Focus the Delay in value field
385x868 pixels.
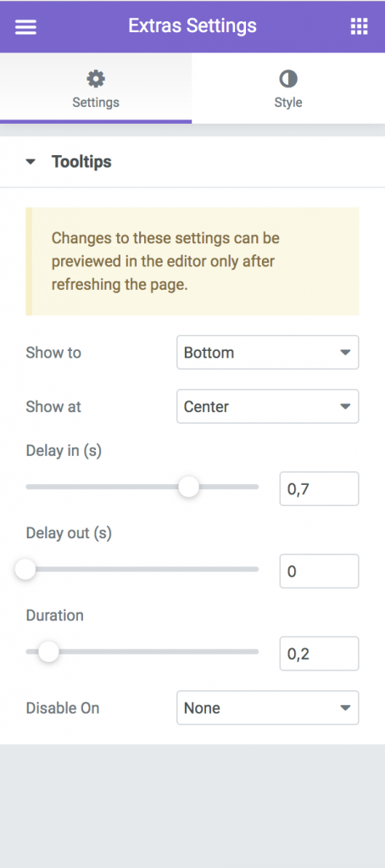pyautogui.click(x=319, y=489)
